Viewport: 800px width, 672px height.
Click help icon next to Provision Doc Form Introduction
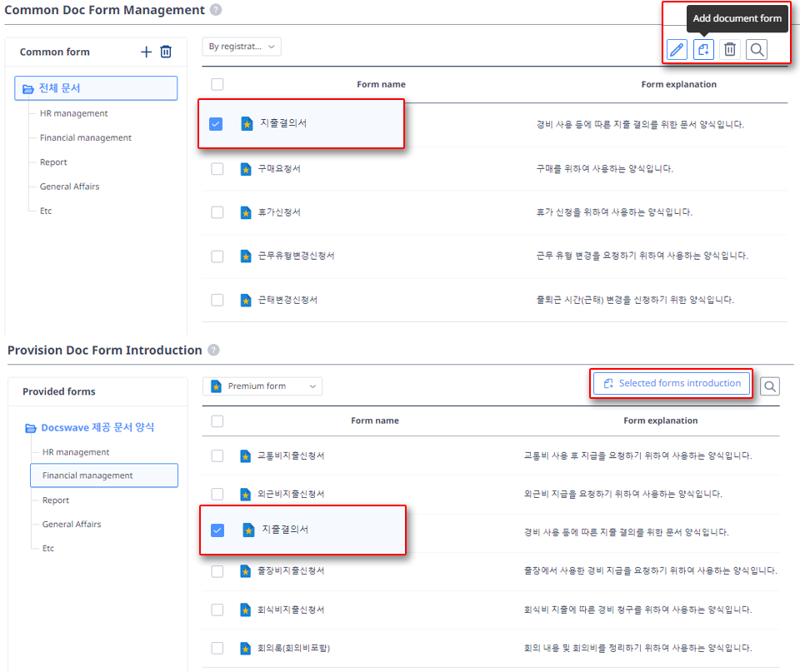pyautogui.click(x=214, y=351)
